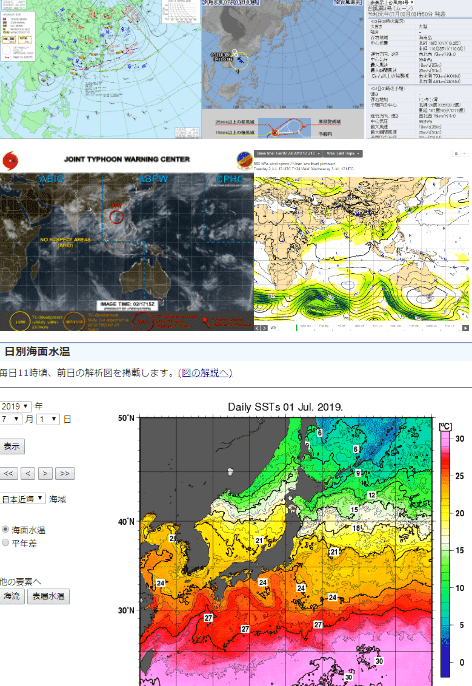The height and width of the screenshot is (686, 472).
Task: Click the surface weather chart image
Action: pyautogui.click(x=100, y=69)
